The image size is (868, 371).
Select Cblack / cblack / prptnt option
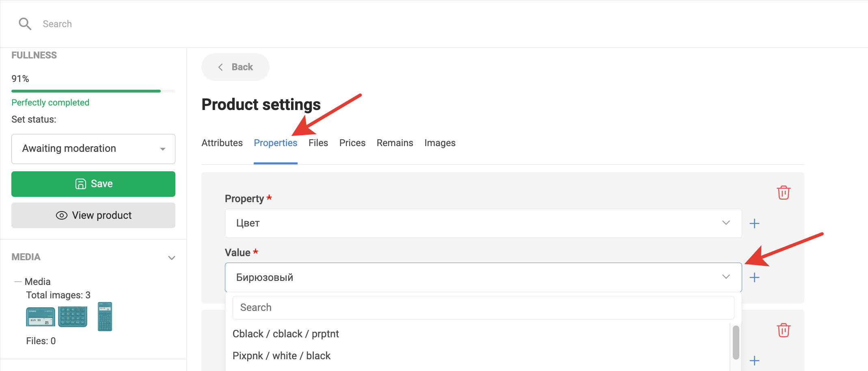[x=286, y=334]
